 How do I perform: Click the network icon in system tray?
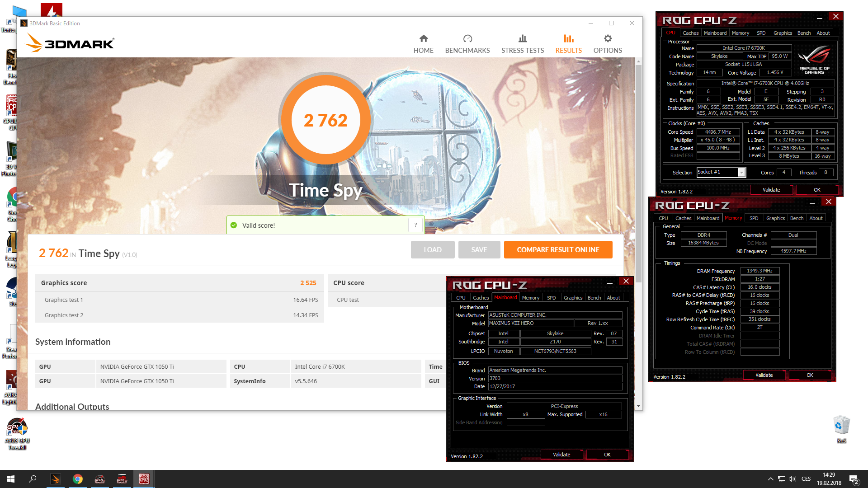tap(781, 479)
